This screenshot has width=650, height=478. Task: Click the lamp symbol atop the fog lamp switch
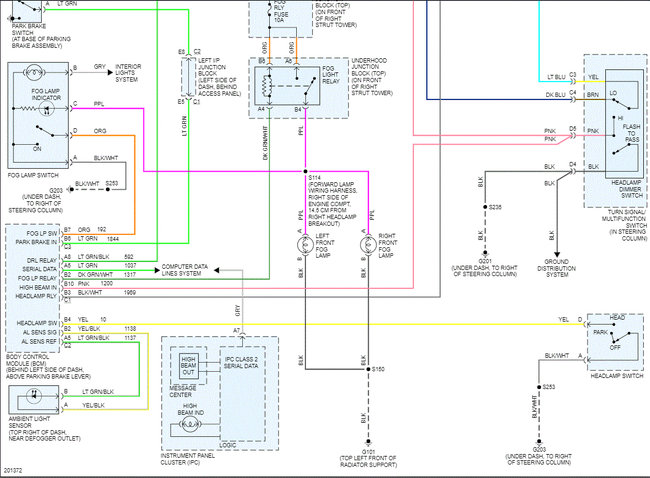[34, 73]
